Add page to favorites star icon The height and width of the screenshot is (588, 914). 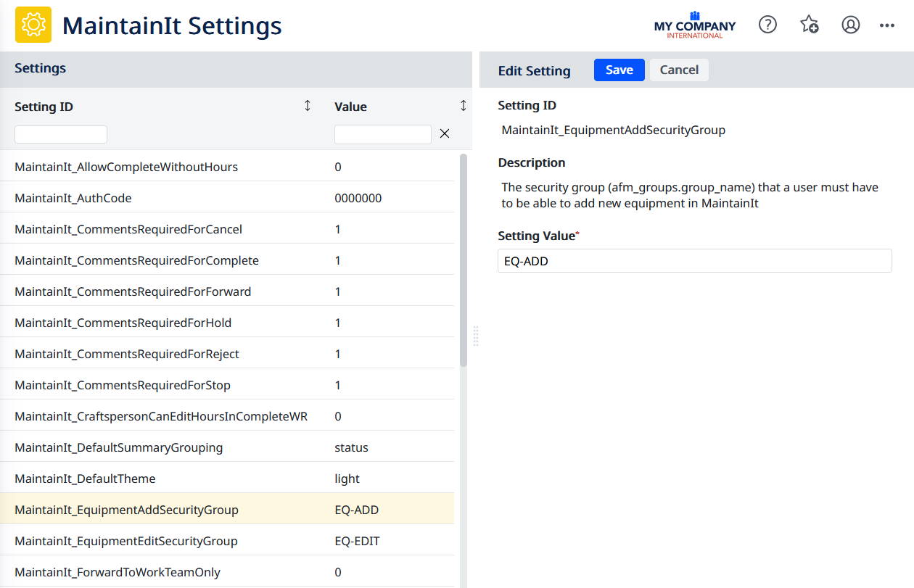(x=809, y=25)
